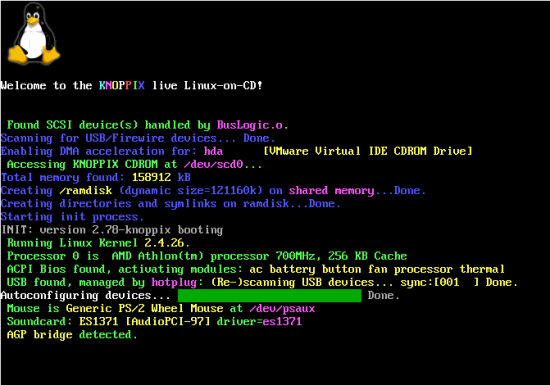550x385 pixels.
Task: Click 'Autoconfiguring devices...' text
Action: tap(85, 296)
